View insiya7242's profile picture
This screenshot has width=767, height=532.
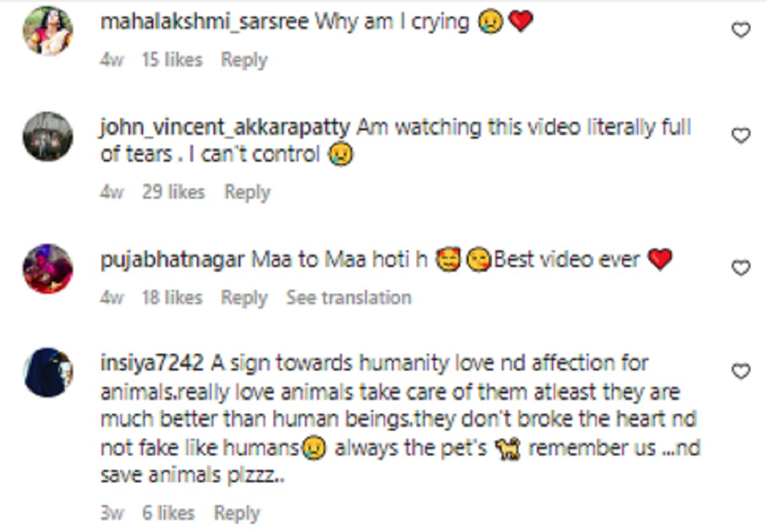coord(48,372)
